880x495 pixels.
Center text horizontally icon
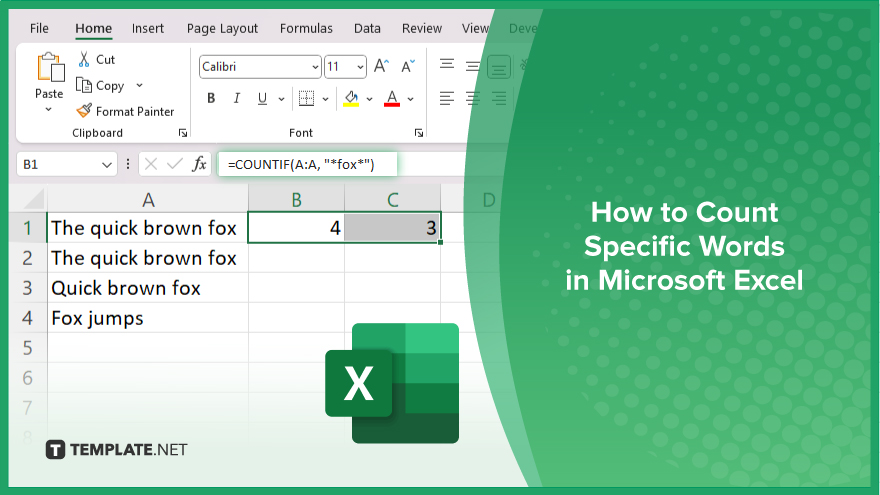pyautogui.click(x=473, y=99)
